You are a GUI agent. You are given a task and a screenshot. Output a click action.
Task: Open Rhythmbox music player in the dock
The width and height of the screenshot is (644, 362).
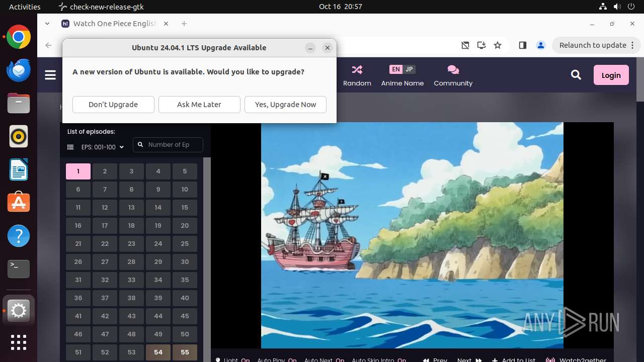point(19,136)
